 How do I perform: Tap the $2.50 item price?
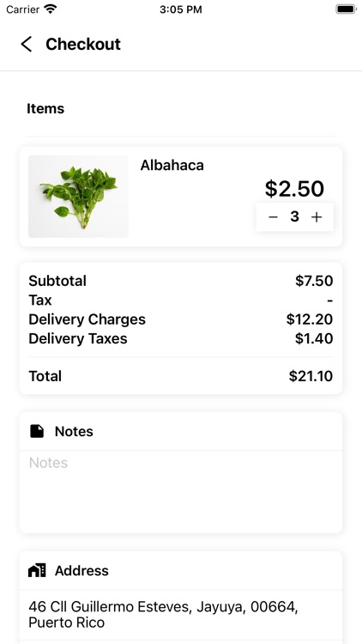(x=294, y=189)
